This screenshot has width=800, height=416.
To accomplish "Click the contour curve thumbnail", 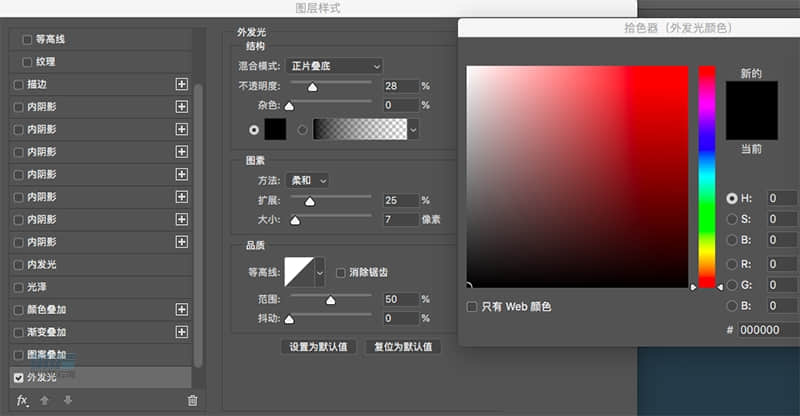I will (299, 273).
